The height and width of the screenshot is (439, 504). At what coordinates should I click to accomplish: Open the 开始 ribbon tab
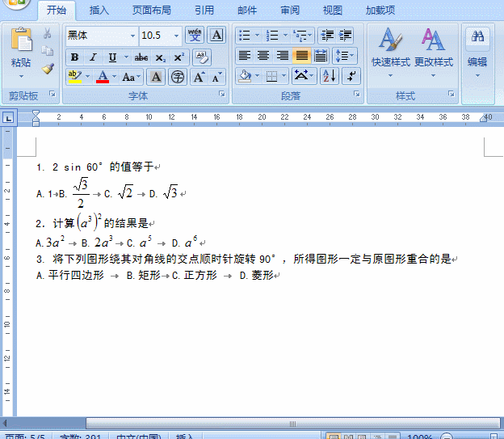57,10
